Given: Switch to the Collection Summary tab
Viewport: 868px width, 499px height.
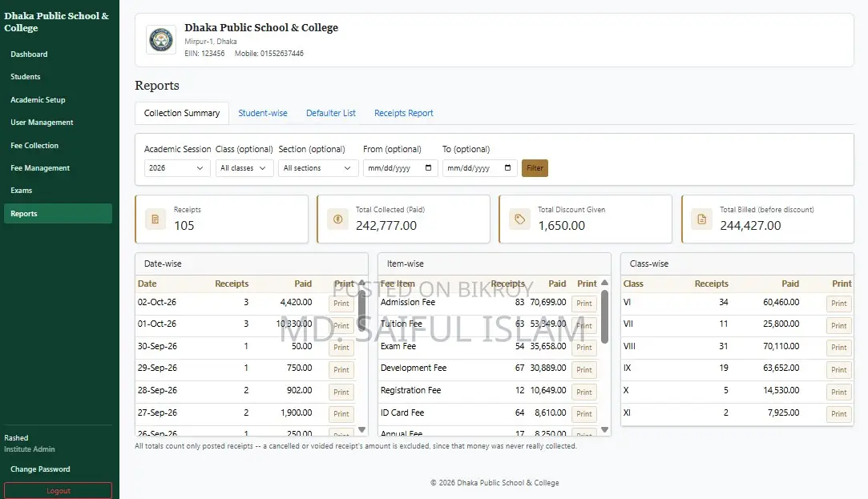Looking at the screenshot, I should click(x=182, y=113).
